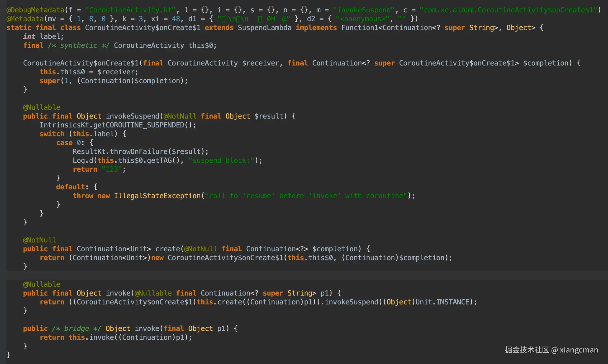This screenshot has height=364, width=608.
Task: Click the 'switch' keyword in invokeSuspend
Action: pyautogui.click(x=52, y=134)
